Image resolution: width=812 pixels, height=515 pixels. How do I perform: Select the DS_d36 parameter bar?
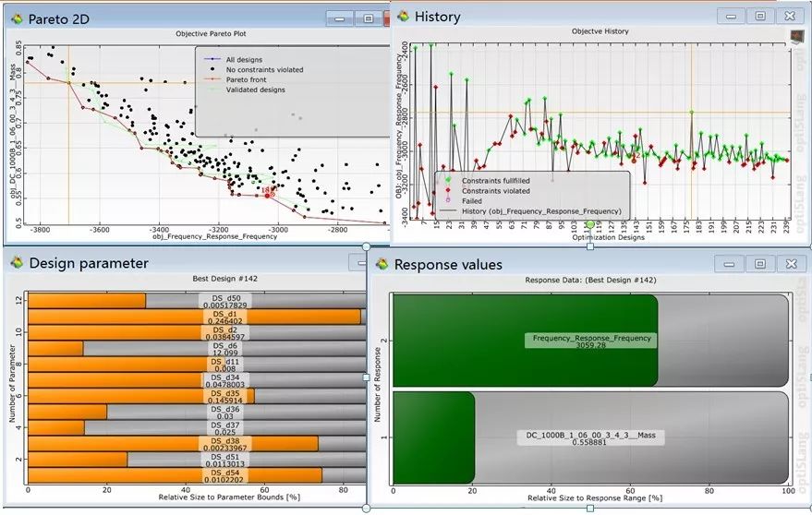[197, 412]
